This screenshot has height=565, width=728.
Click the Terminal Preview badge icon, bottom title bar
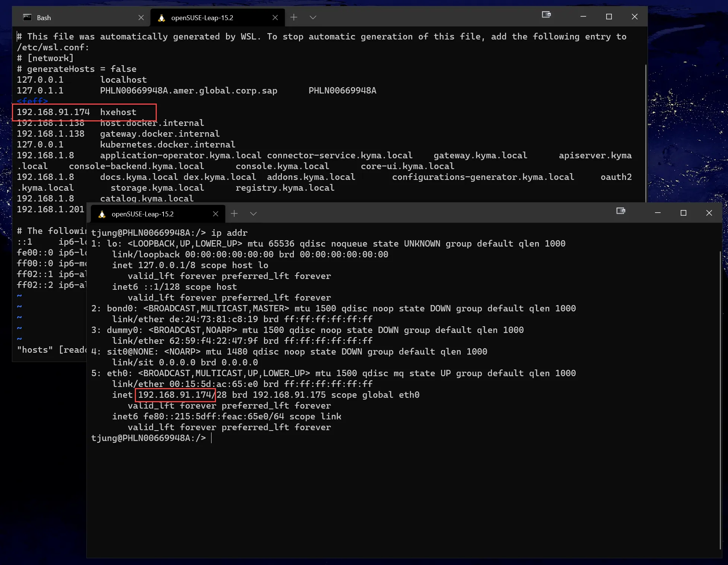pos(620,210)
